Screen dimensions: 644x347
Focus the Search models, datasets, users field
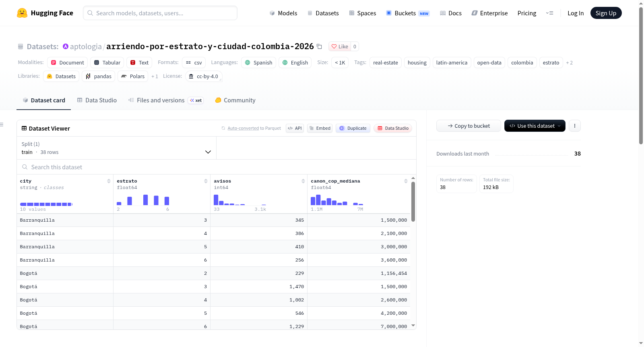tap(160, 13)
